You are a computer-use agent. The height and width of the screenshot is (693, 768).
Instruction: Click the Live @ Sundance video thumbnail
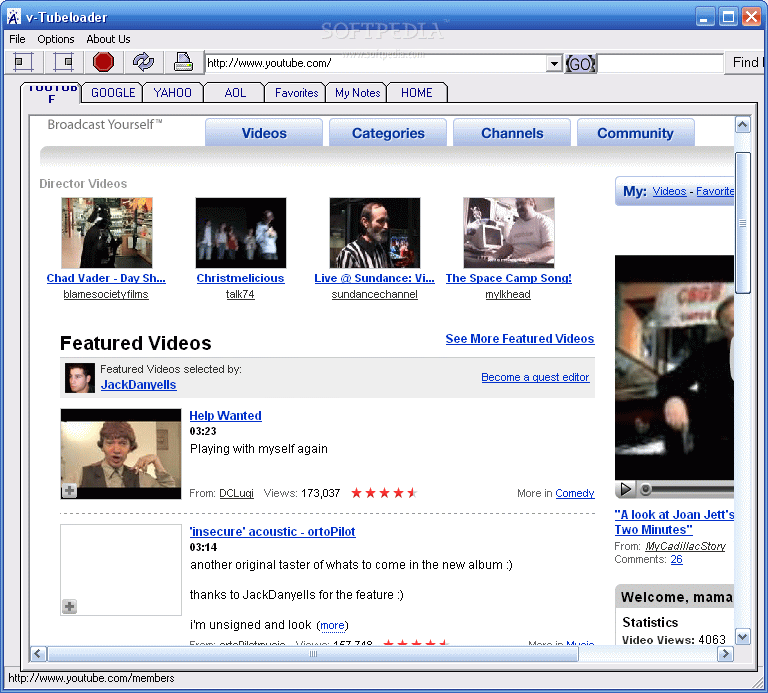tap(375, 233)
